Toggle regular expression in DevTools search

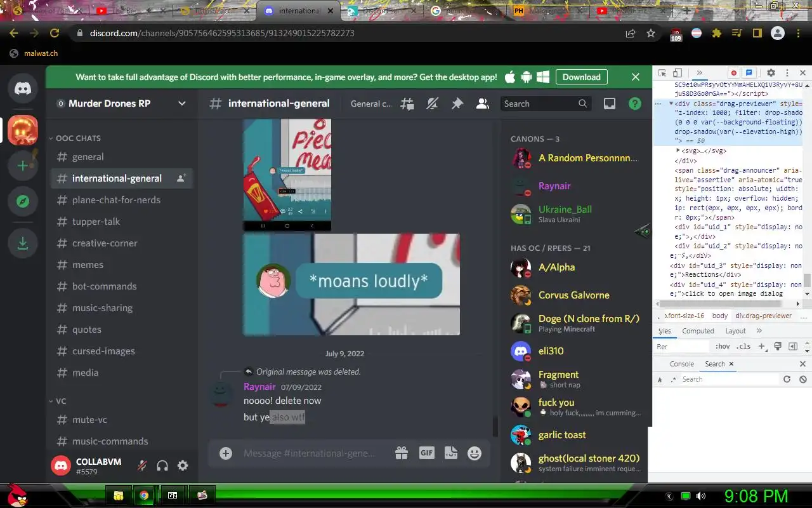click(673, 379)
